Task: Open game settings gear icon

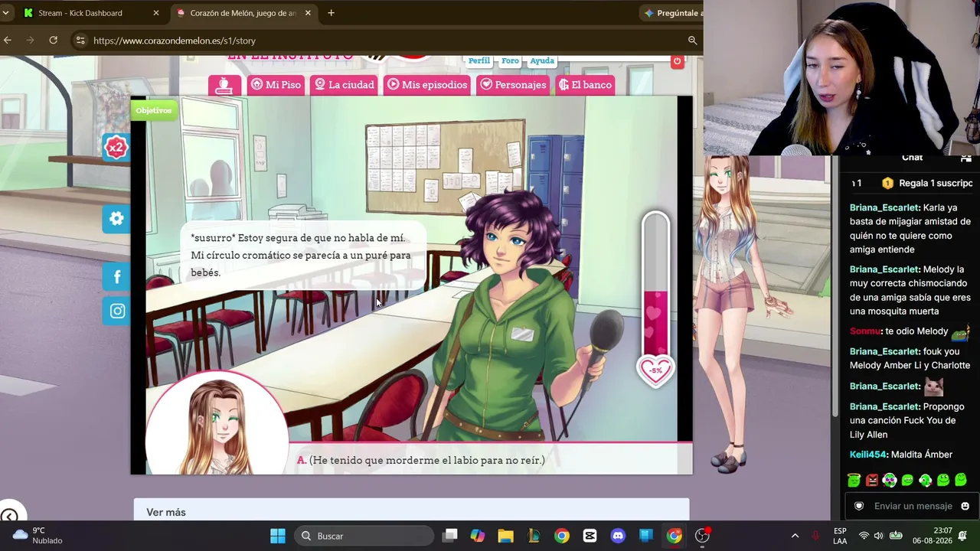Action: pos(116,219)
